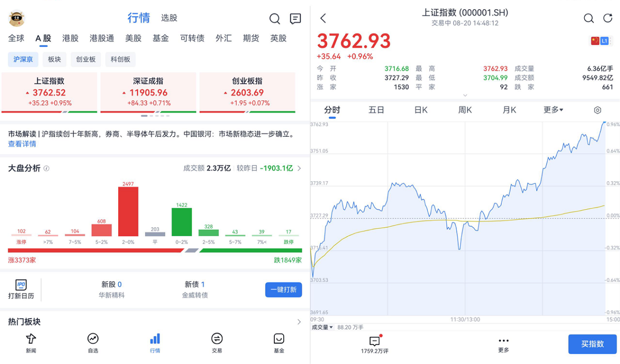The image size is (620, 364).
Task: Expand 热门板块 section with chevron arrow
Action: 299,322
